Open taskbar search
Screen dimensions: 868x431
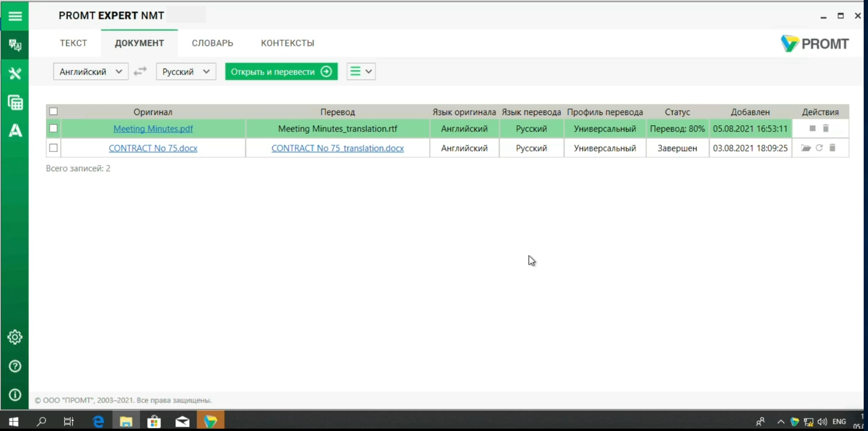41,421
